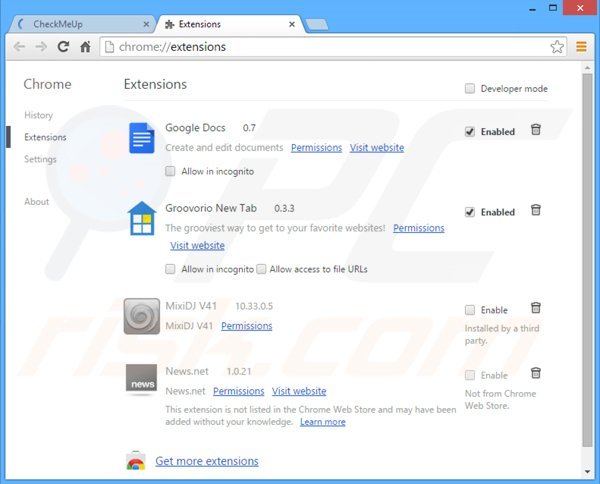600x484 pixels.
Task: View Google Docs Permissions link
Action: (316, 148)
